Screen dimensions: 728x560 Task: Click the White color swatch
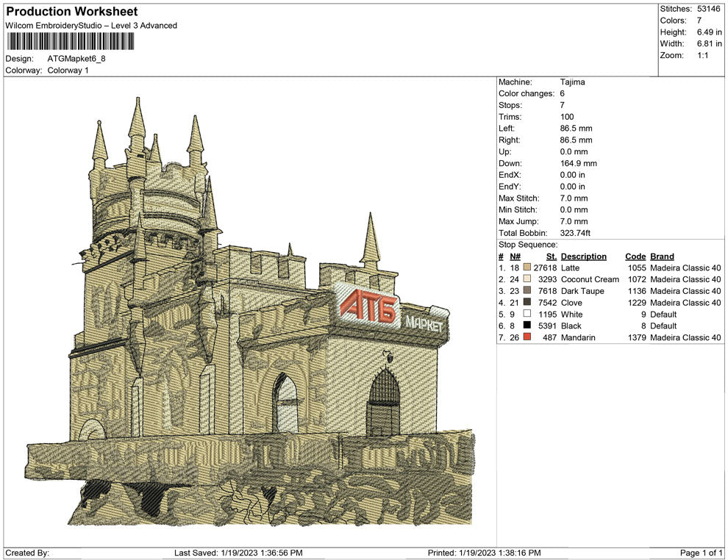pos(527,315)
